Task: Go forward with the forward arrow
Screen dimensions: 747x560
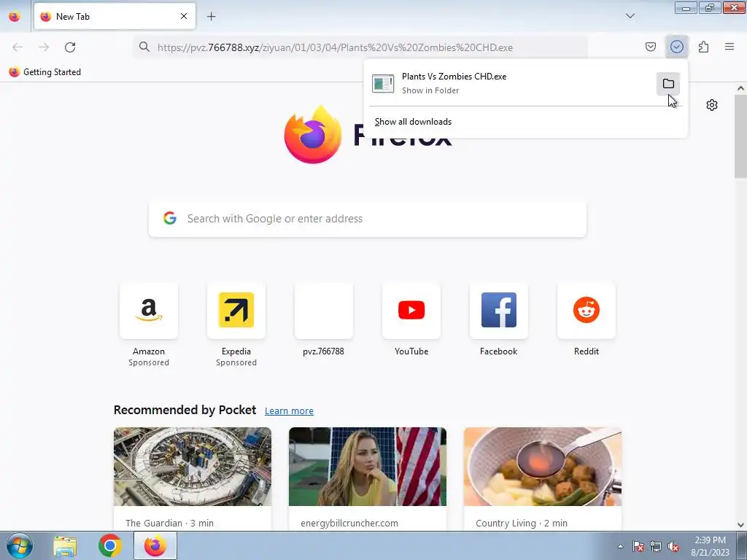Action: 44,47
